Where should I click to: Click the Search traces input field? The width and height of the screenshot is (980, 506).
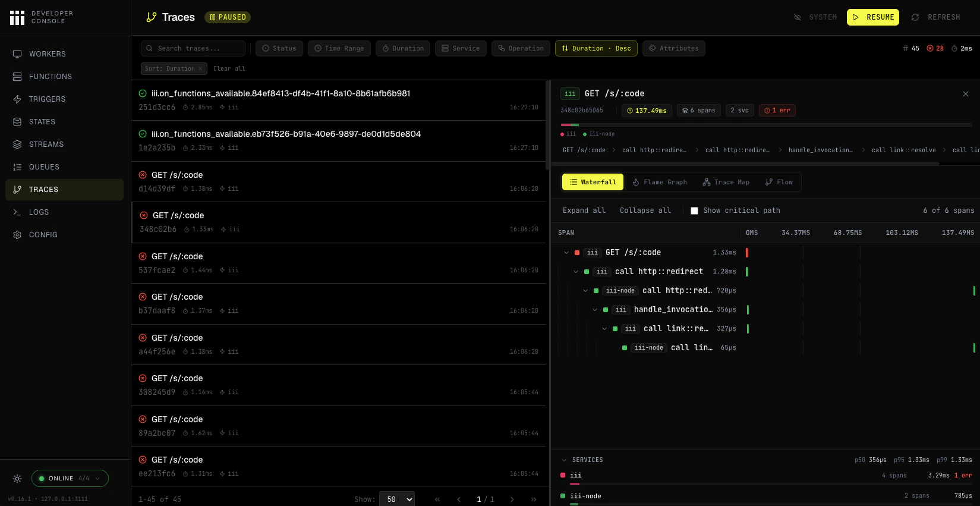(193, 49)
